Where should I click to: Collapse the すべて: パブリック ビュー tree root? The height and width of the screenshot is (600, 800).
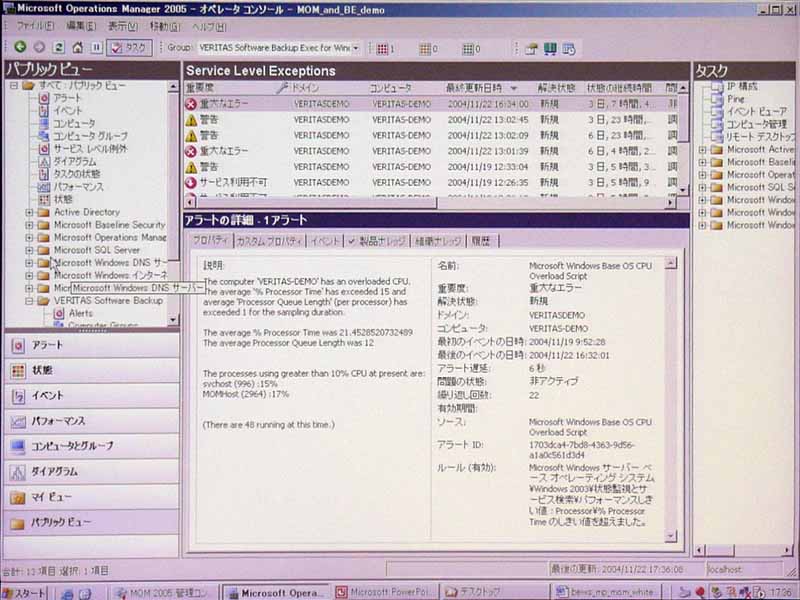coord(14,85)
